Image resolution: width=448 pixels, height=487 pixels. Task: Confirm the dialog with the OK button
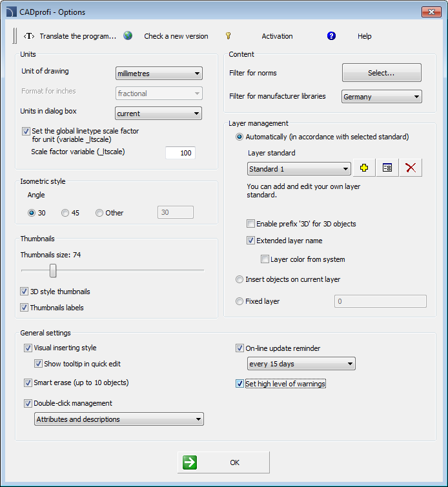pyautogui.click(x=223, y=462)
